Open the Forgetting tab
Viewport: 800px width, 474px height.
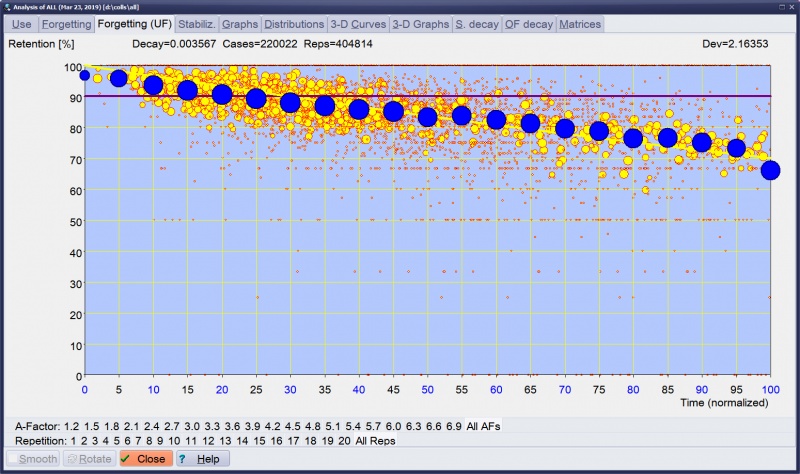(66, 24)
